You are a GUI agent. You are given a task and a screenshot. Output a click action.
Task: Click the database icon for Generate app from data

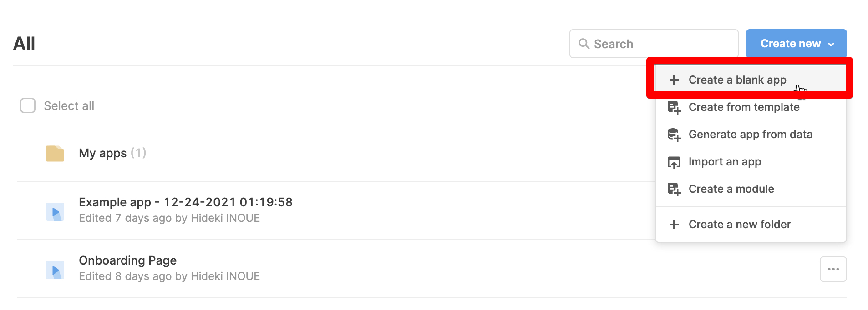pos(674,135)
